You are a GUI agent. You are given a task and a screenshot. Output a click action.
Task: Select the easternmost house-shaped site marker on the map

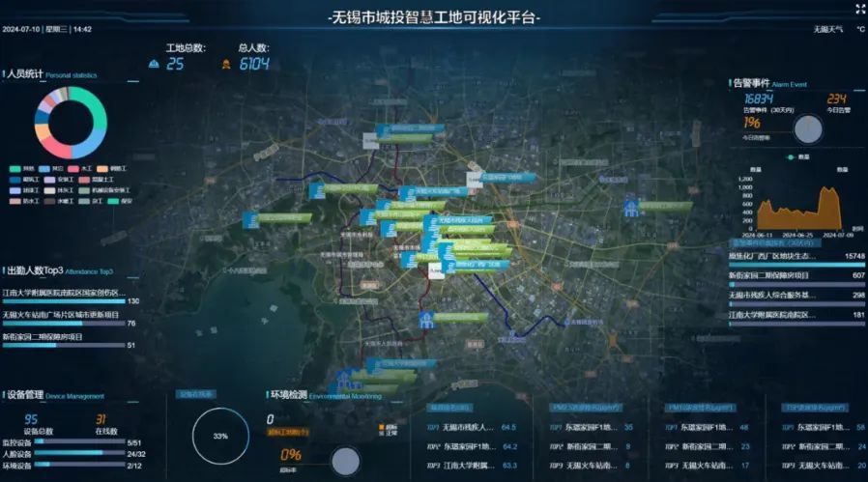tap(630, 208)
